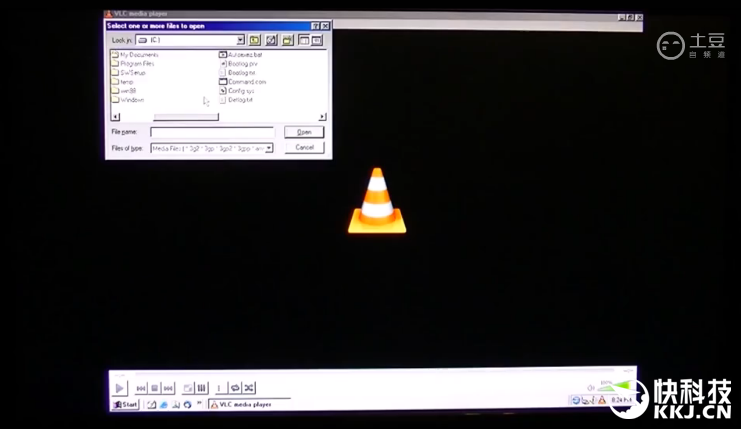
Task: Click file list scrollbar right arrow
Action: [x=322, y=117]
